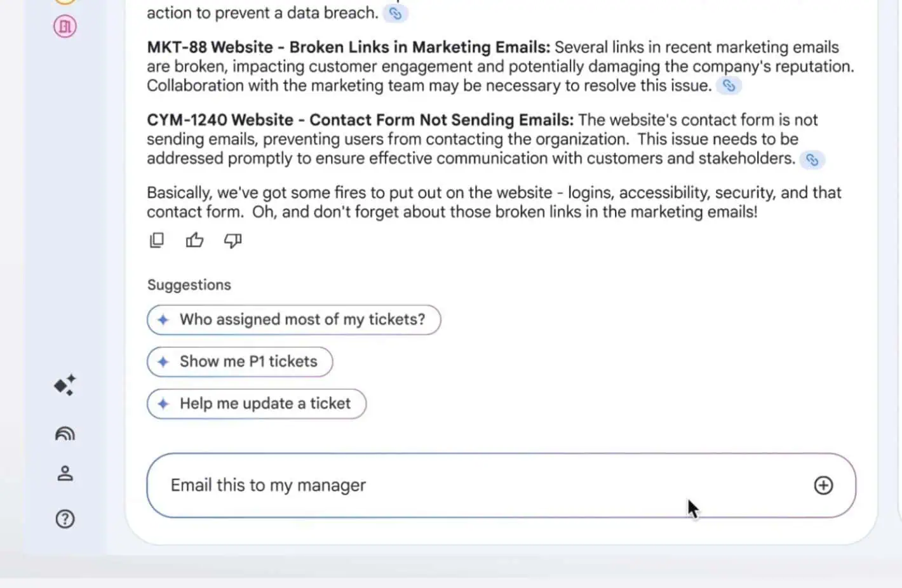The image size is (902, 588).
Task: Click the 'Suggestions' section label
Action: click(189, 285)
